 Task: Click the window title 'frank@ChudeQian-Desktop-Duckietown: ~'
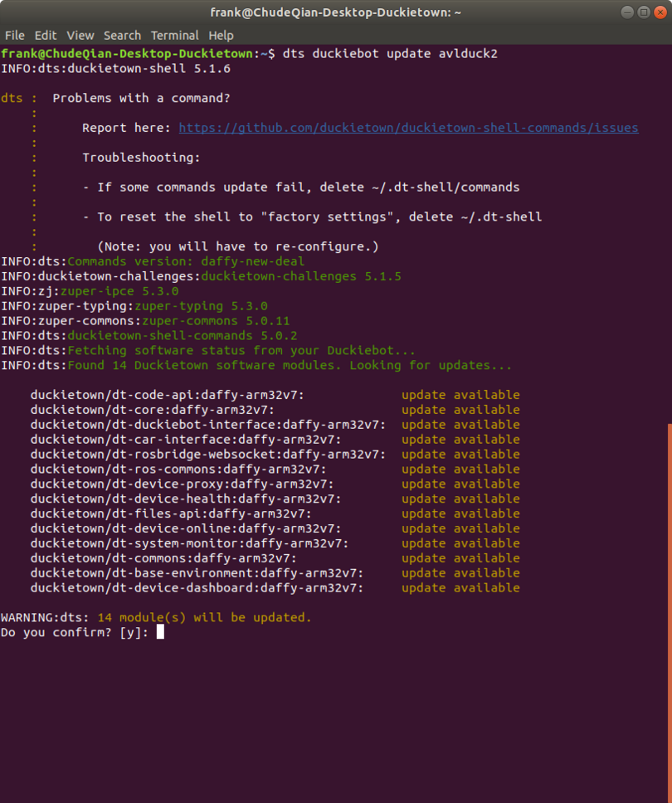[335, 12]
